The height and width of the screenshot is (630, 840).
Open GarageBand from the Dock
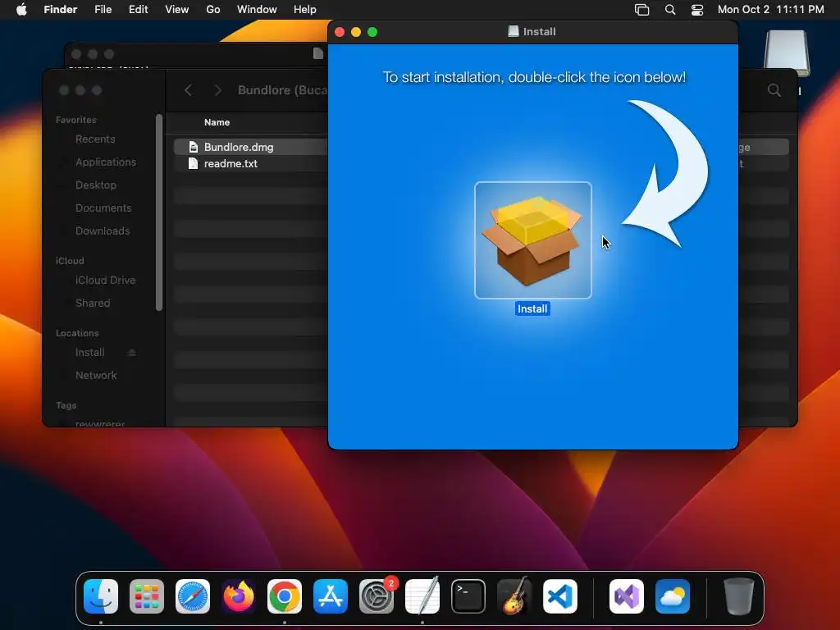[x=514, y=596]
